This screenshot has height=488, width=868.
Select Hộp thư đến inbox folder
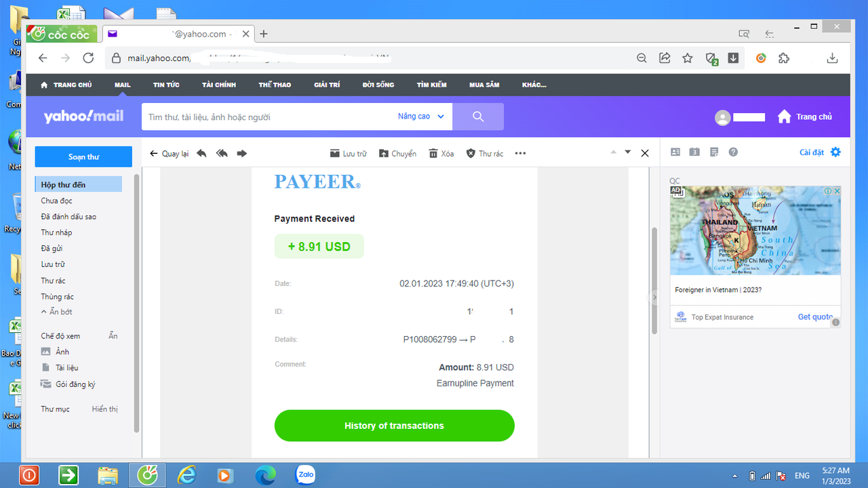pyautogui.click(x=79, y=184)
